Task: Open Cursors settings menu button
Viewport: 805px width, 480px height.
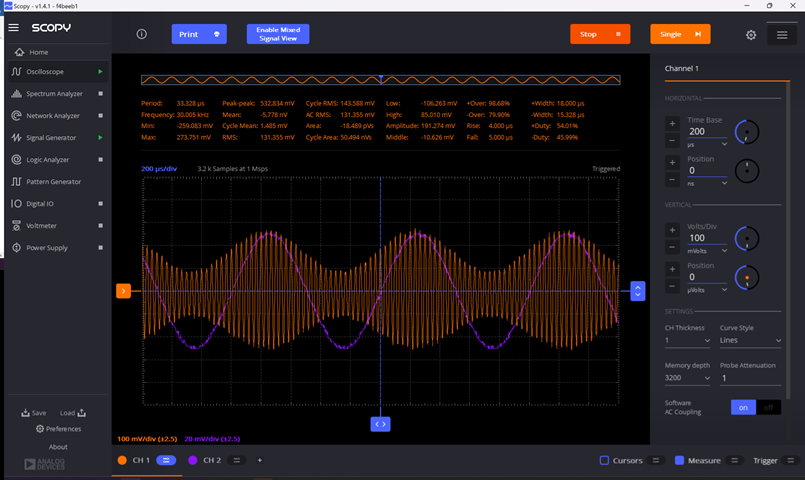Action: 656,460
